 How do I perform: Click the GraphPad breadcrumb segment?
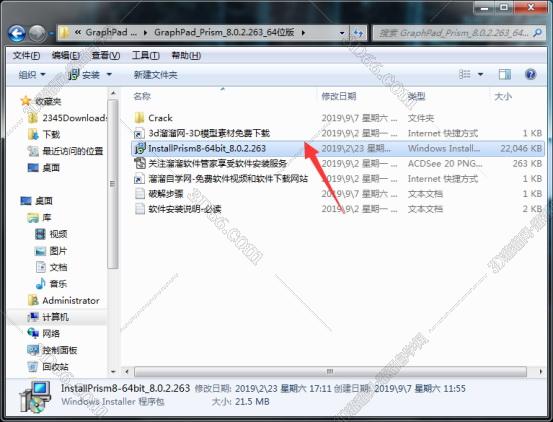pyautogui.click(x=111, y=32)
